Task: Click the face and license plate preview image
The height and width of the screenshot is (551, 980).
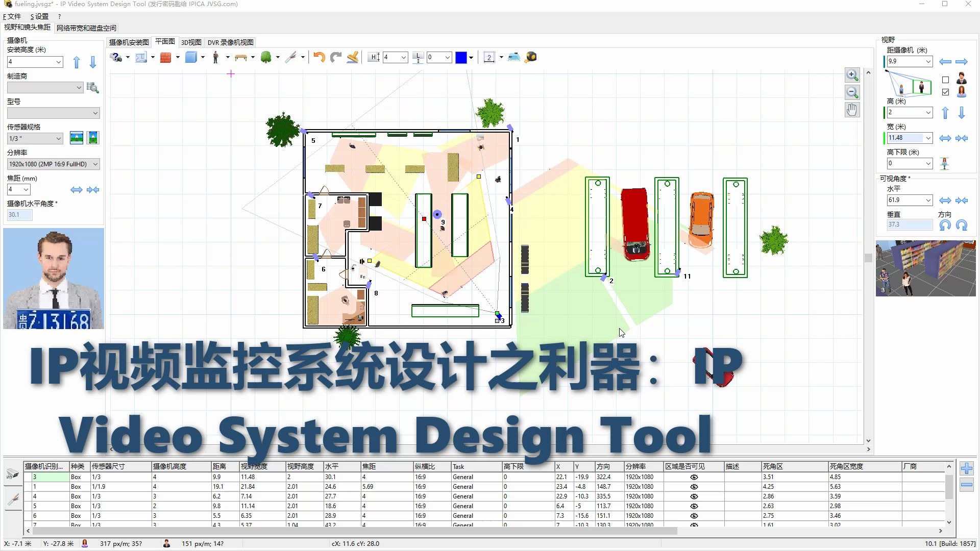Action: [x=54, y=279]
